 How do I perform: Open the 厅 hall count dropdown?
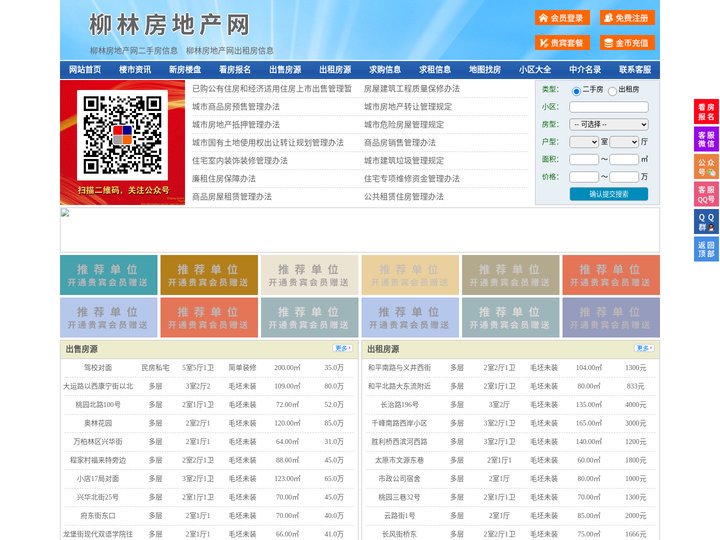pos(624,142)
